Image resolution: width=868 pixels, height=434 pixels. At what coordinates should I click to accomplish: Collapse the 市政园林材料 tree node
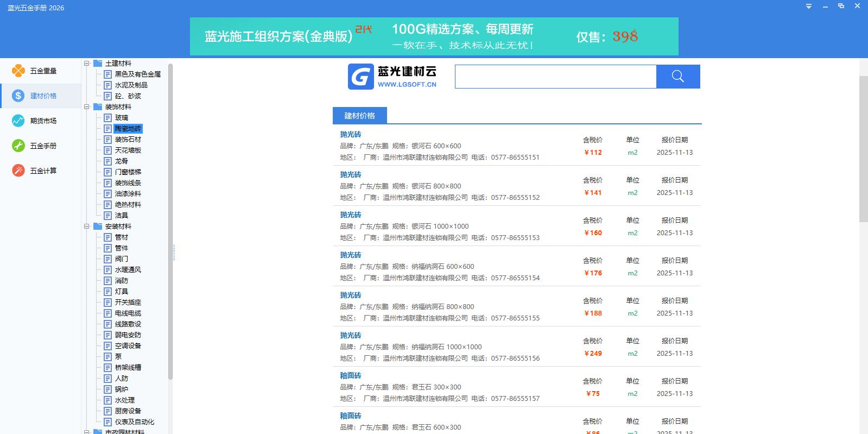(x=86, y=432)
